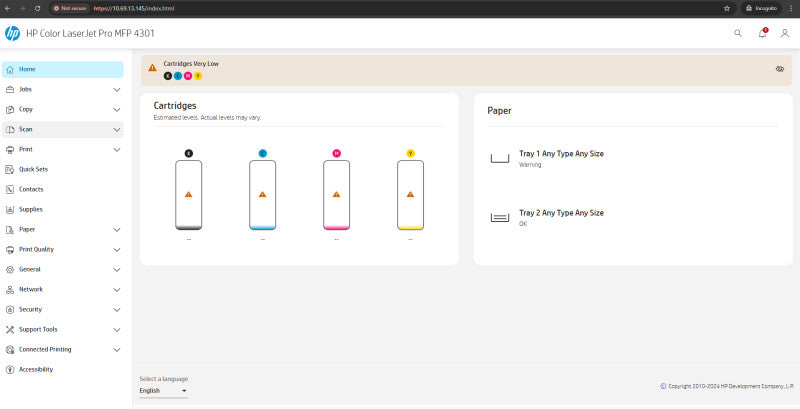Image resolution: width=800 pixels, height=409 pixels.
Task: Click the General gear icon
Action: (x=10, y=269)
